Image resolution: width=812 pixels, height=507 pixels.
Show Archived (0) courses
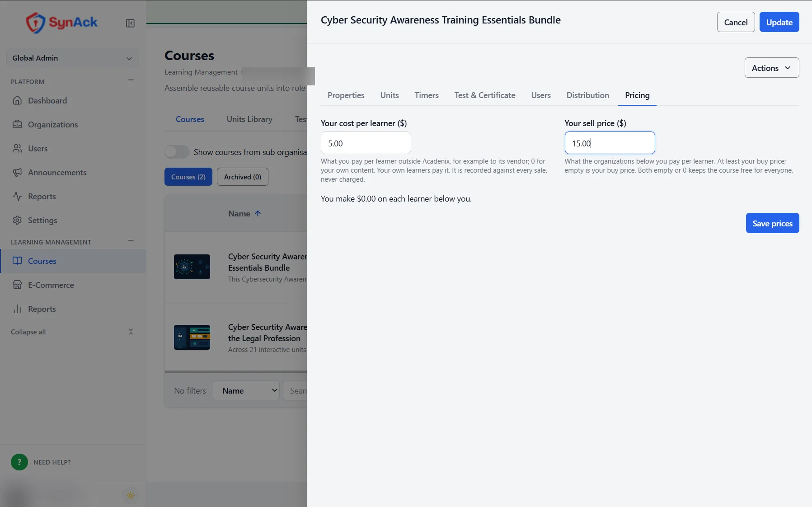242,177
